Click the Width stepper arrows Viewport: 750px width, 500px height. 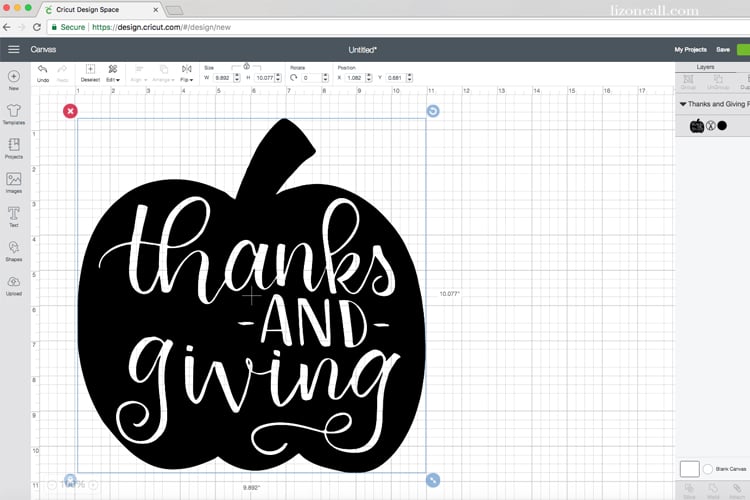click(237, 78)
